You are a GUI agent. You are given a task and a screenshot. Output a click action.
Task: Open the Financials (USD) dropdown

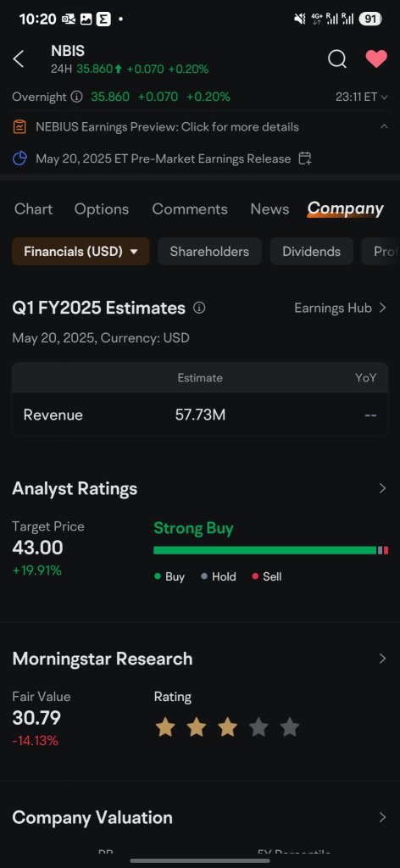[x=81, y=251]
